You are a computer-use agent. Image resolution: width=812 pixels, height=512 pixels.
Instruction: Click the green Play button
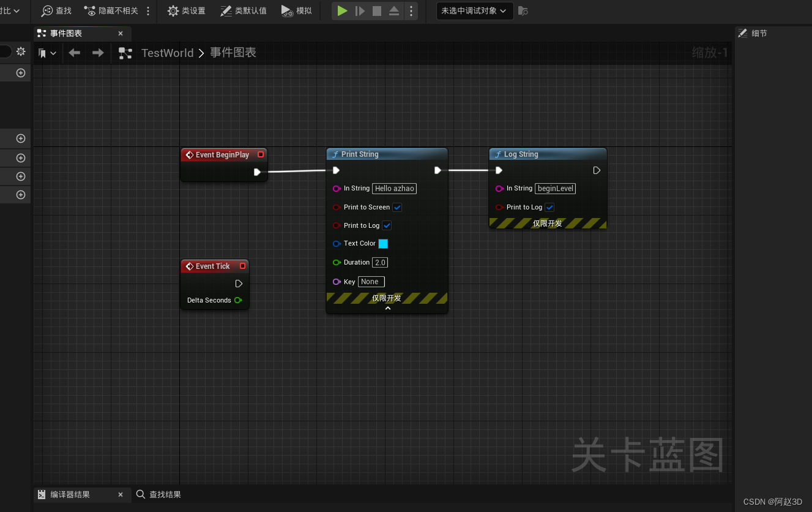click(x=343, y=11)
